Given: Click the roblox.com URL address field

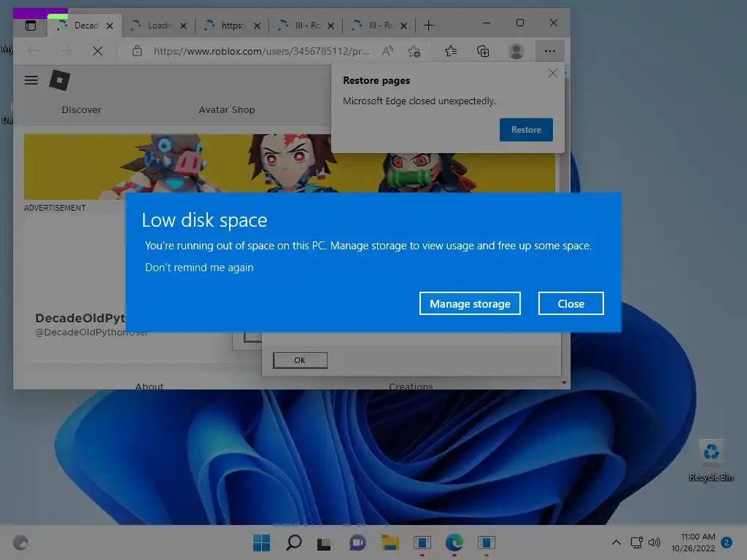Looking at the screenshot, I should (x=261, y=51).
